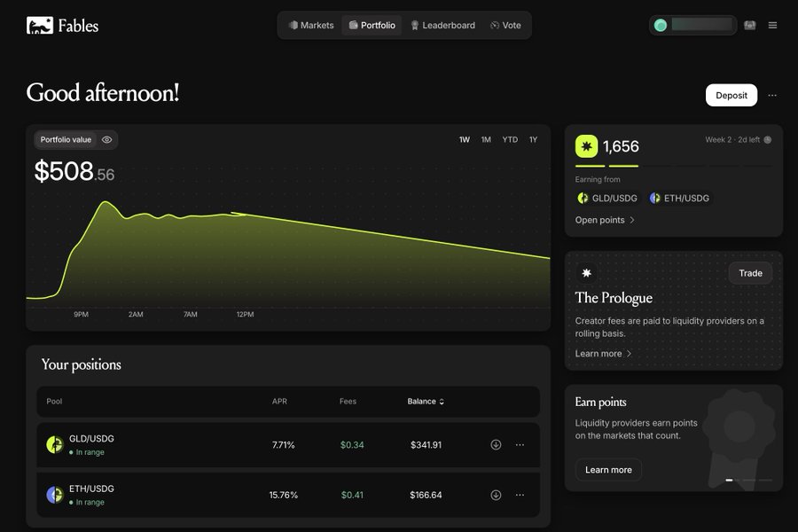Open the hamburger menu
The image size is (798, 532).
coord(772,25)
